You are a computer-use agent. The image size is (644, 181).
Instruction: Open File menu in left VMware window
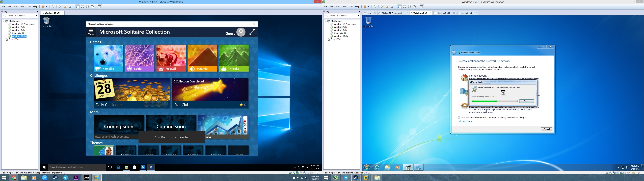pos(4,7)
